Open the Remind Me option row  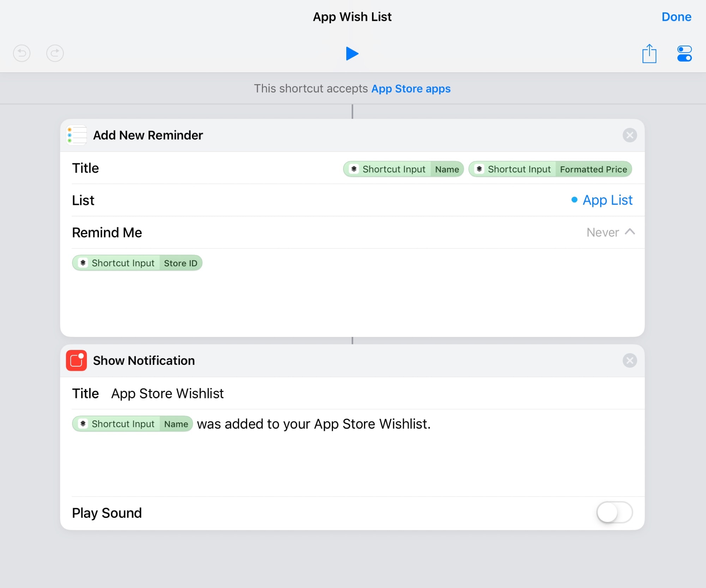pos(107,232)
